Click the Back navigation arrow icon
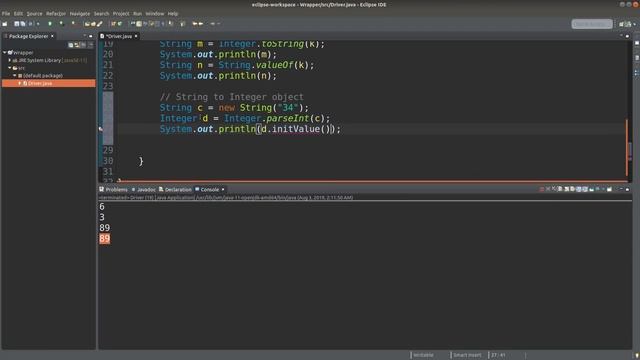 tap(195, 24)
